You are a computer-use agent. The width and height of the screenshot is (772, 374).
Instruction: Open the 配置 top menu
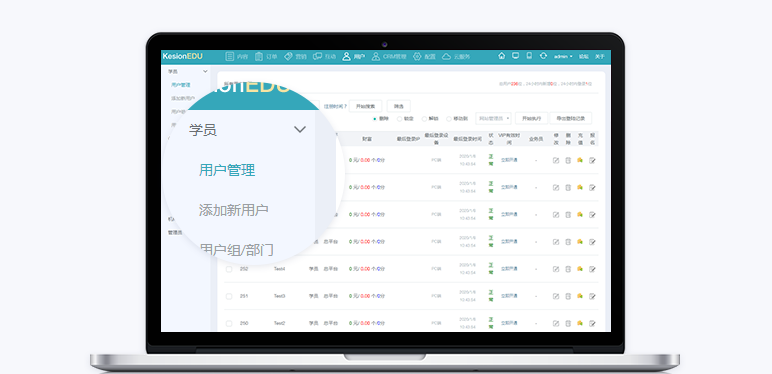(424, 57)
